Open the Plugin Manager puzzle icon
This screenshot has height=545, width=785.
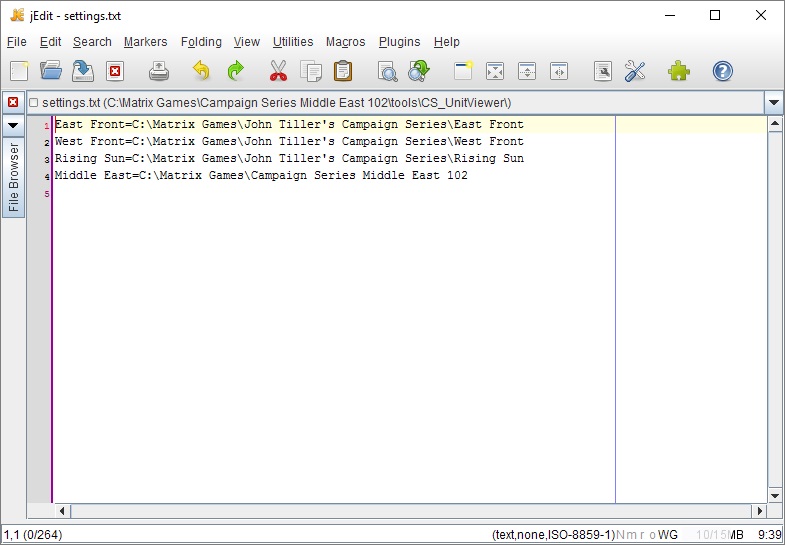click(x=679, y=71)
